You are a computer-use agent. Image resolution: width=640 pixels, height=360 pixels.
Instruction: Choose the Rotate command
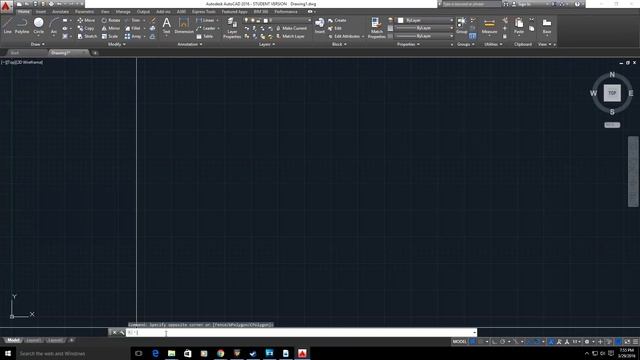(x=111, y=20)
